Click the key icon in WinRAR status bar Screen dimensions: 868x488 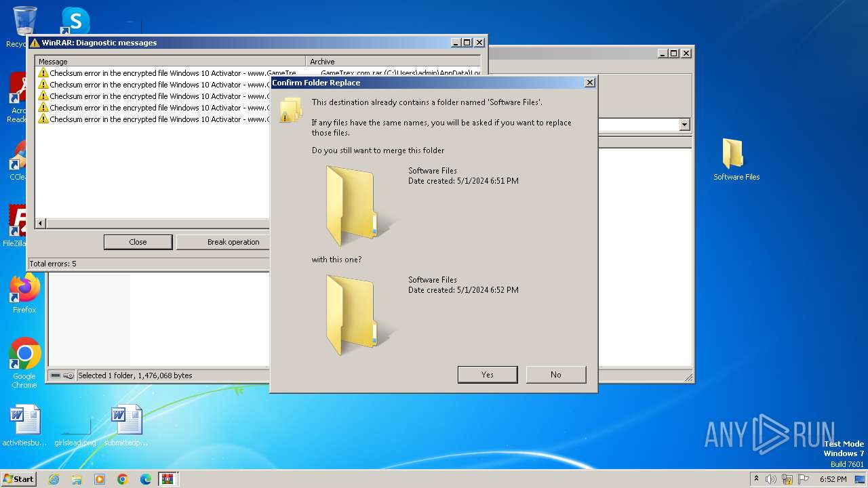pos(68,375)
